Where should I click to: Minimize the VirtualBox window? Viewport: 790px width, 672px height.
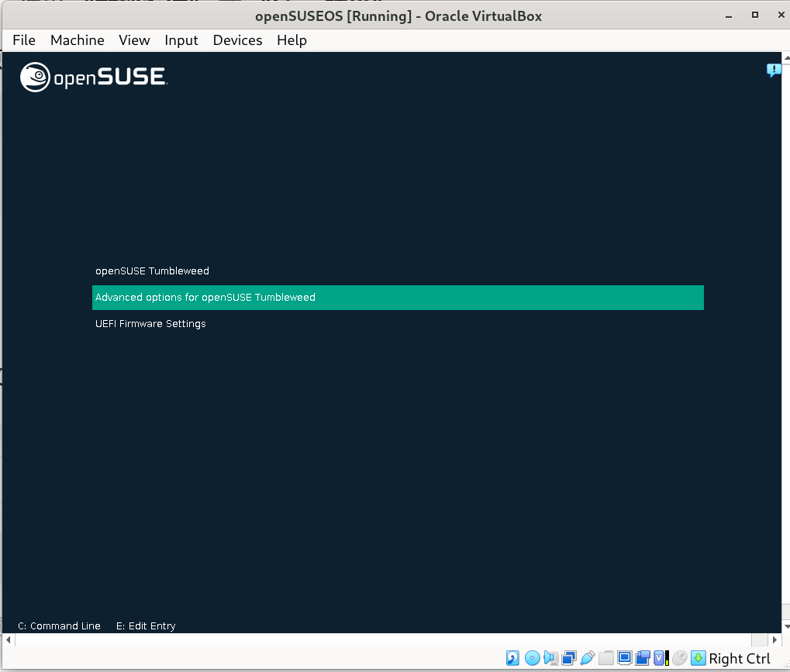click(x=729, y=16)
